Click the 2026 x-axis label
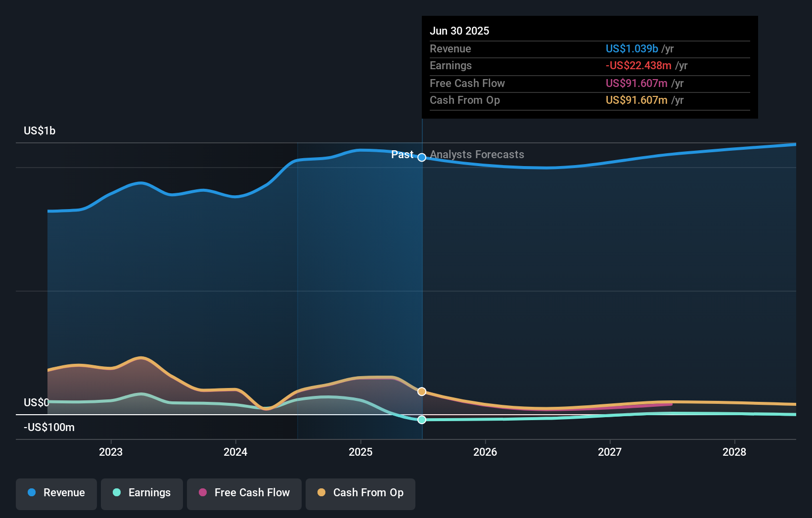This screenshot has width=812, height=518. pos(485,452)
